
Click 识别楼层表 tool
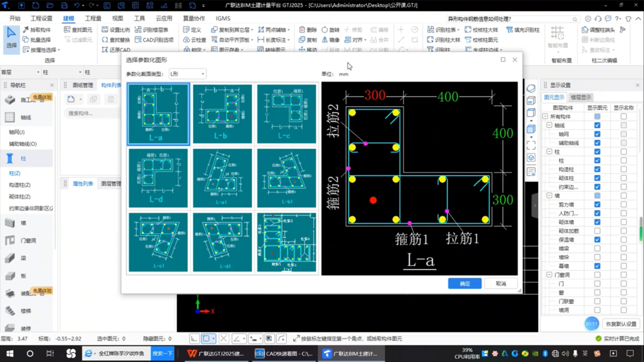[x=151, y=30]
